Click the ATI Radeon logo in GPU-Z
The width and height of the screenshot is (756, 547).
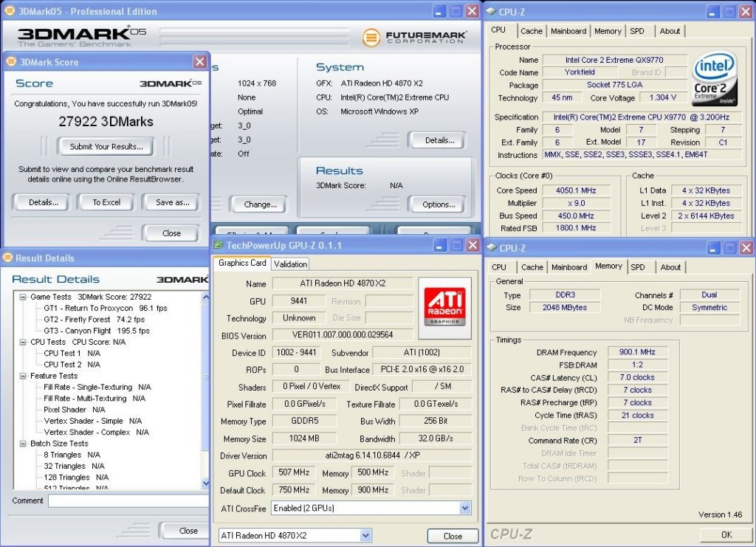pos(444,308)
